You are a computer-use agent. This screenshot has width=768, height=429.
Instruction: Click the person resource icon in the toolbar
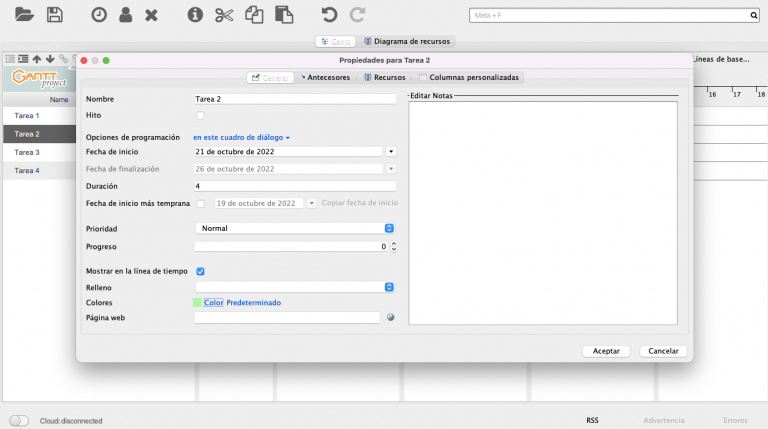(x=125, y=15)
